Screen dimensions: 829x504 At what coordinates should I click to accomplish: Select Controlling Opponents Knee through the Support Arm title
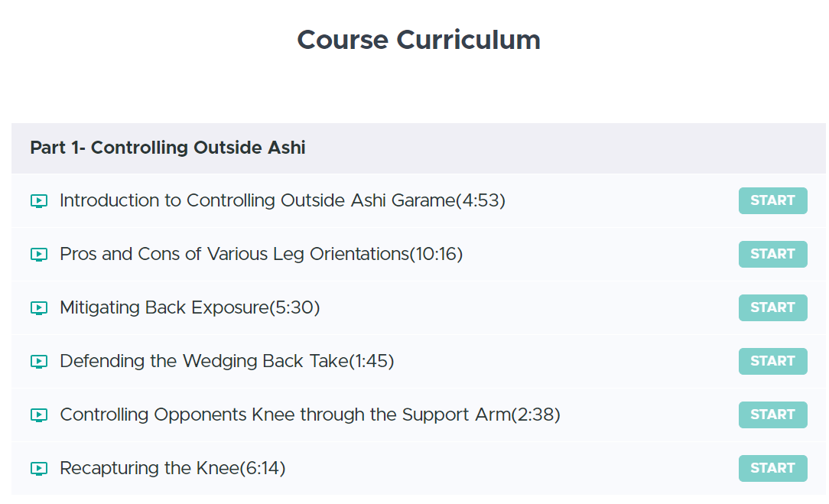coord(310,415)
